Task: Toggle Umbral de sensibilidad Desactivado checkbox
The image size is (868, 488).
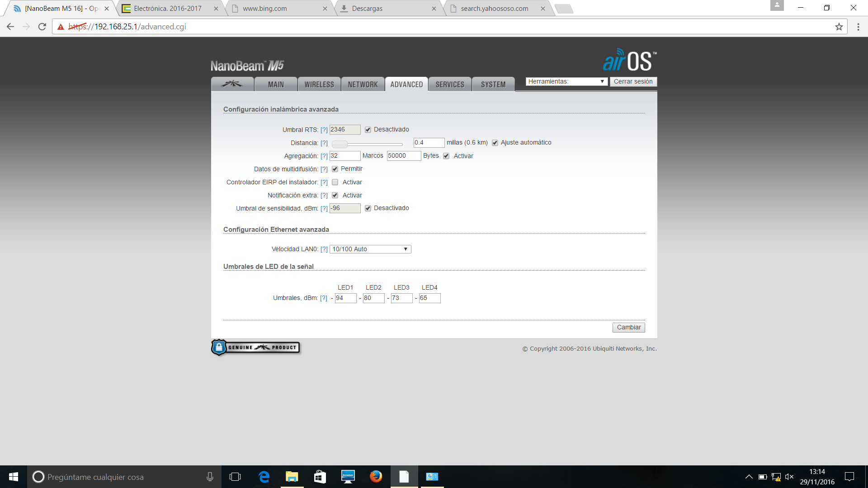Action: coord(368,208)
